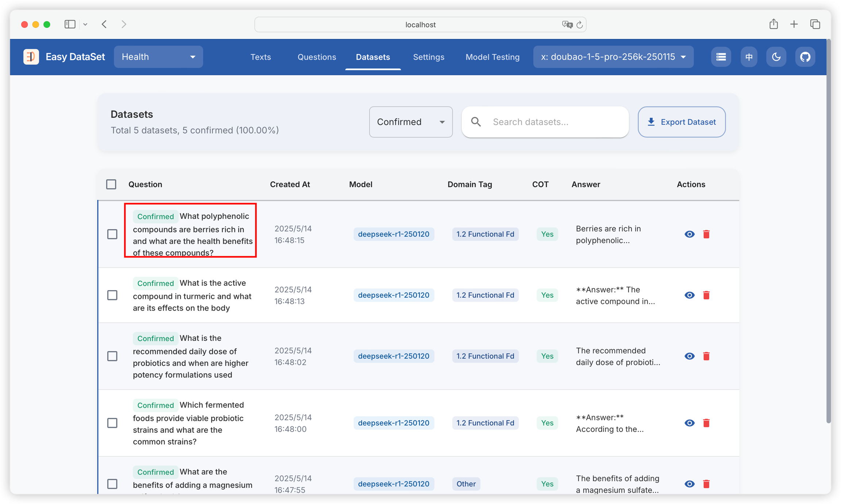This screenshot has height=504, width=841.
Task: View details of the probiotics dose row
Action: [689, 356]
